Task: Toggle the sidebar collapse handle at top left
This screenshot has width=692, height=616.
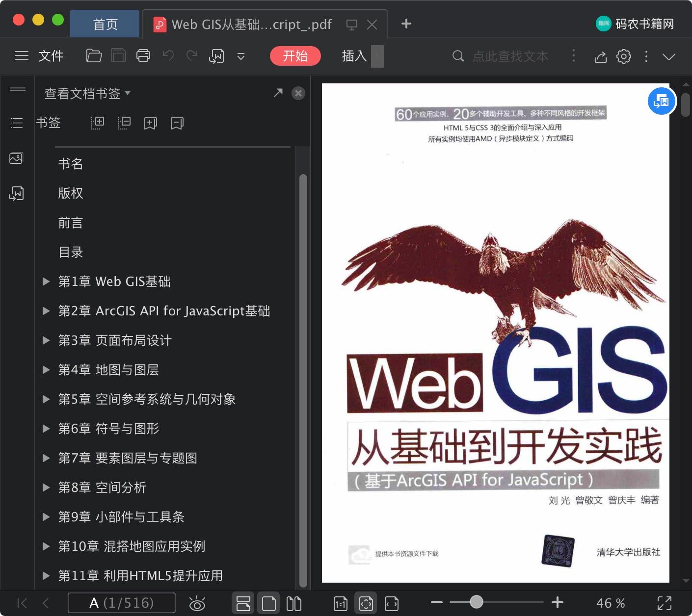Action: pyautogui.click(x=18, y=89)
